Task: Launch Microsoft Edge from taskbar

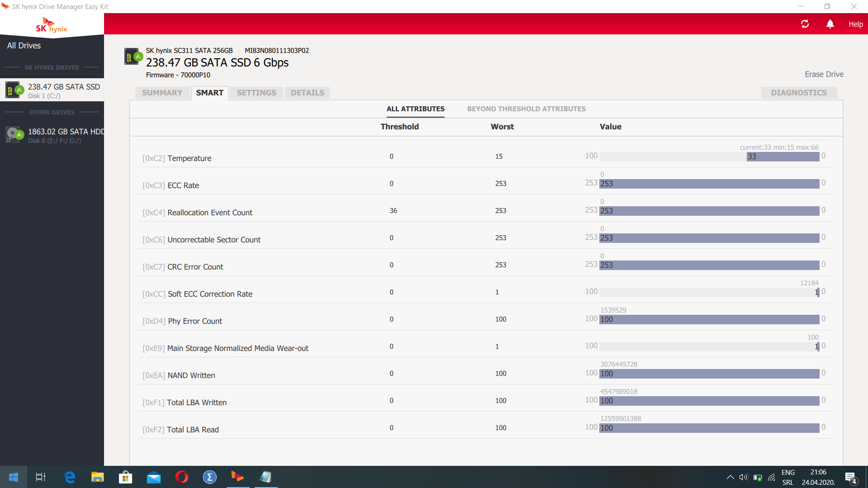Action: (69, 477)
